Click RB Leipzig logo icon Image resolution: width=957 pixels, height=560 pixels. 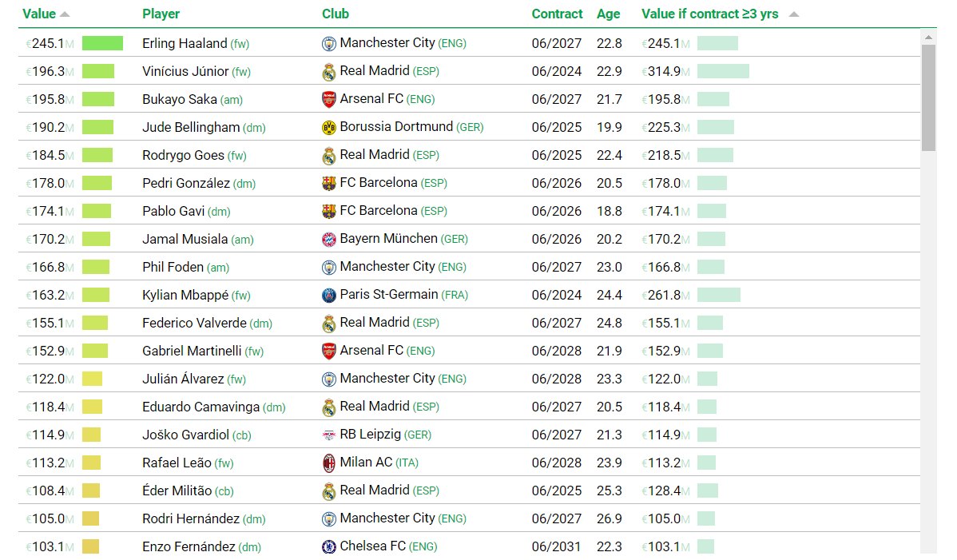(328, 435)
